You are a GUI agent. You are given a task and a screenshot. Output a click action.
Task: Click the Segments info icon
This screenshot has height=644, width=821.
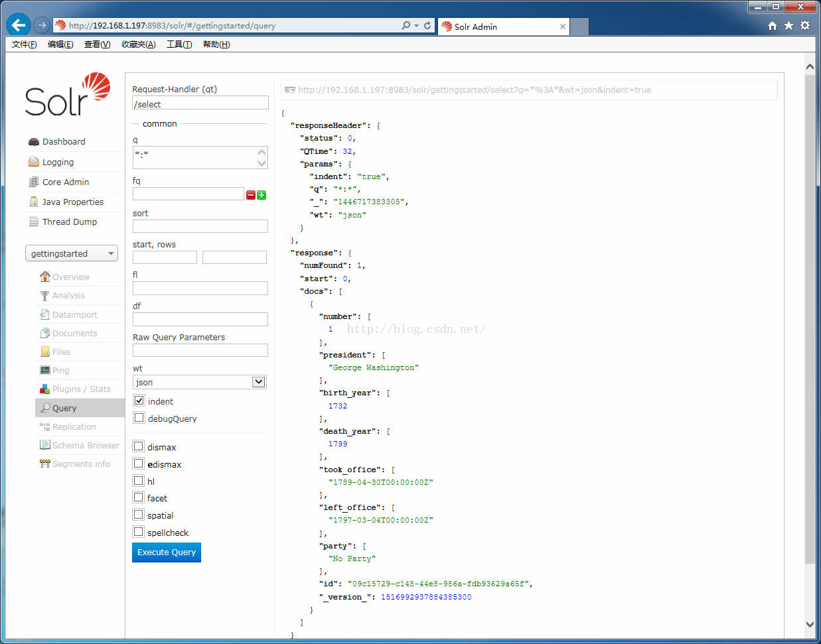(x=44, y=464)
